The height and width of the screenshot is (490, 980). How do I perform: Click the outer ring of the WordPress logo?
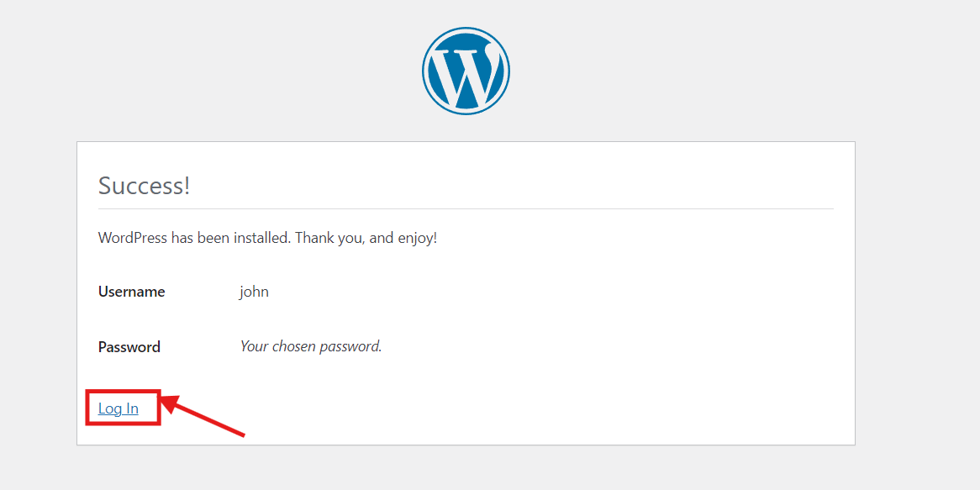(466, 29)
